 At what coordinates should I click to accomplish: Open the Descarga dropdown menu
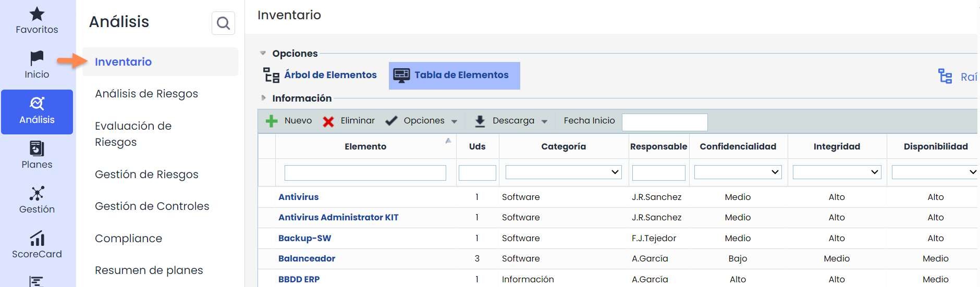coord(512,121)
